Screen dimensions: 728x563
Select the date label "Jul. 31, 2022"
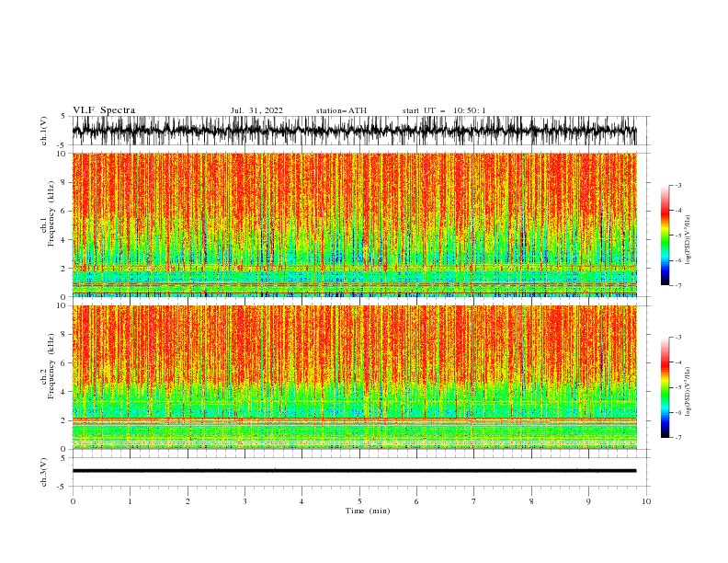coord(256,110)
